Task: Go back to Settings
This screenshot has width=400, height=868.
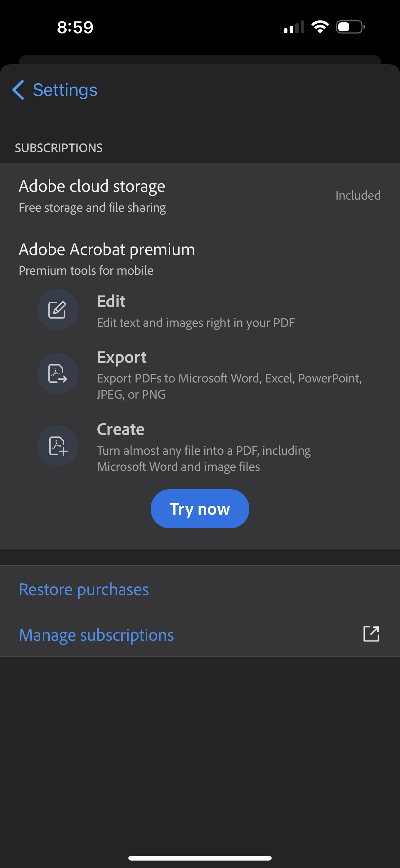Action: pos(55,90)
